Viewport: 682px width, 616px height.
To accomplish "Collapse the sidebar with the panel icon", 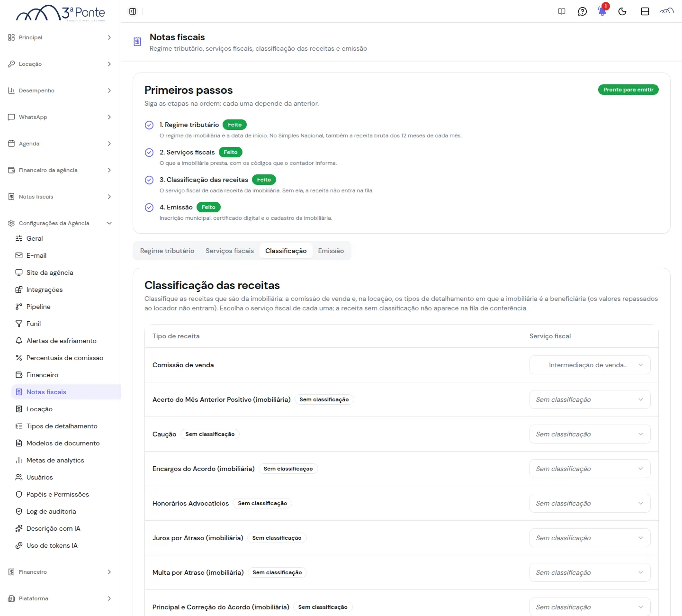I will coord(133,11).
